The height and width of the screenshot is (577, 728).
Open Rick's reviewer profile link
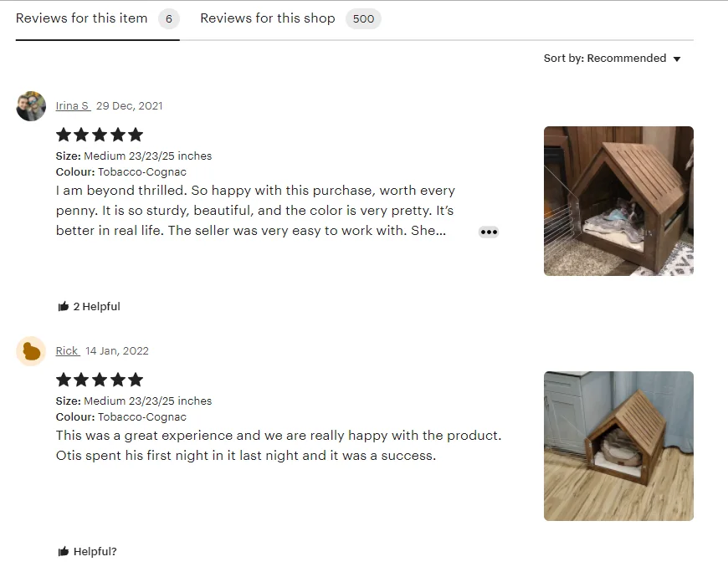68,350
